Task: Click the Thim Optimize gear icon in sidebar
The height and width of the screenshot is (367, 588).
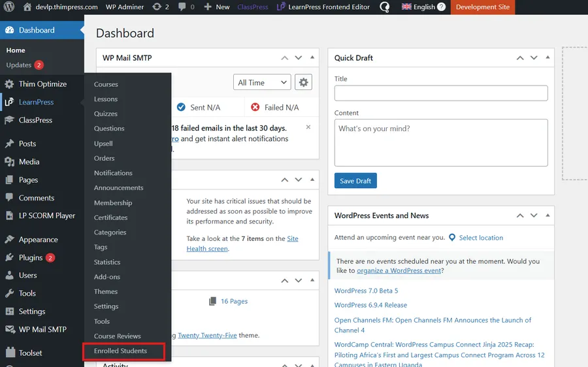Action: pyautogui.click(x=9, y=84)
